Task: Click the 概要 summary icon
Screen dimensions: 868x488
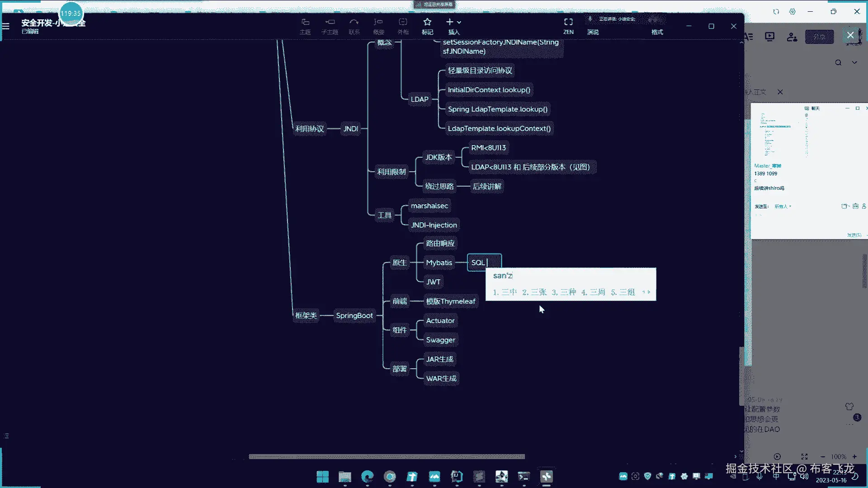Action: click(x=378, y=23)
